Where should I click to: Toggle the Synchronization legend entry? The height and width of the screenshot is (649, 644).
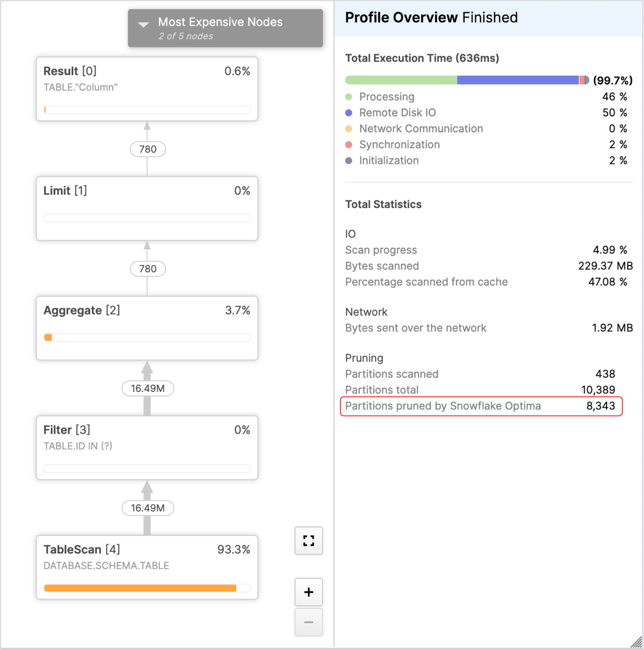399,144
